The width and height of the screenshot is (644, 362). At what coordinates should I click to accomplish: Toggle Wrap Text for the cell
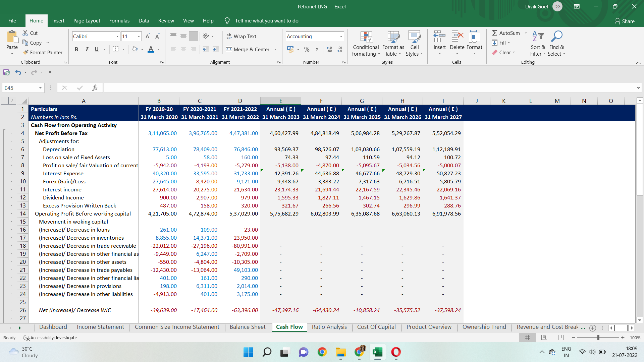coord(241,36)
